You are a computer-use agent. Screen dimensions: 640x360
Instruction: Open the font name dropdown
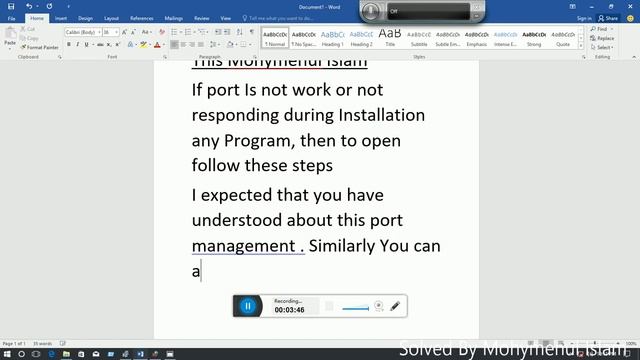99,32
